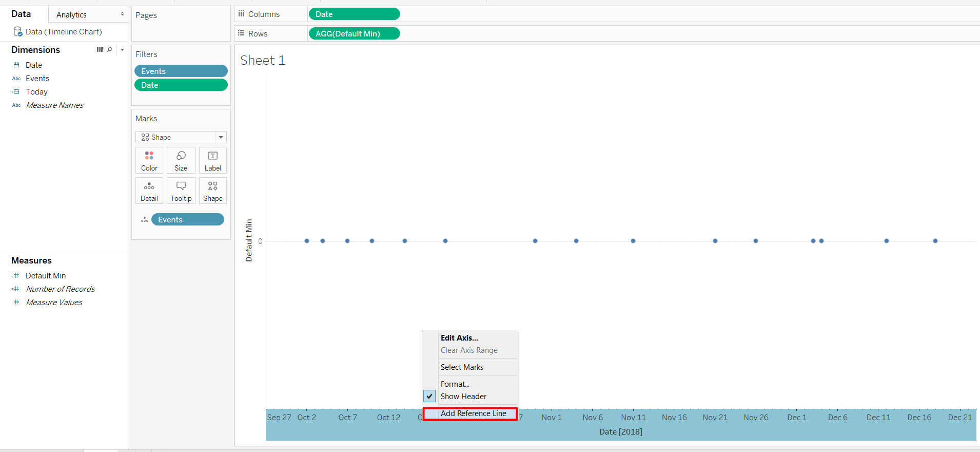
Task: Click the detail icon left of Events pill
Action: click(145, 220)
